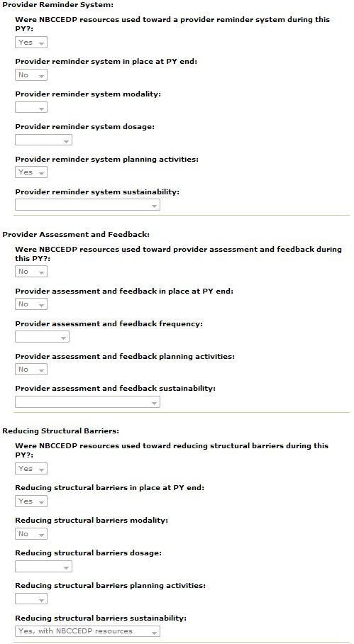Click the Provider Reminder System section heading
The image size is (354, 644).
tap(58, 5)
